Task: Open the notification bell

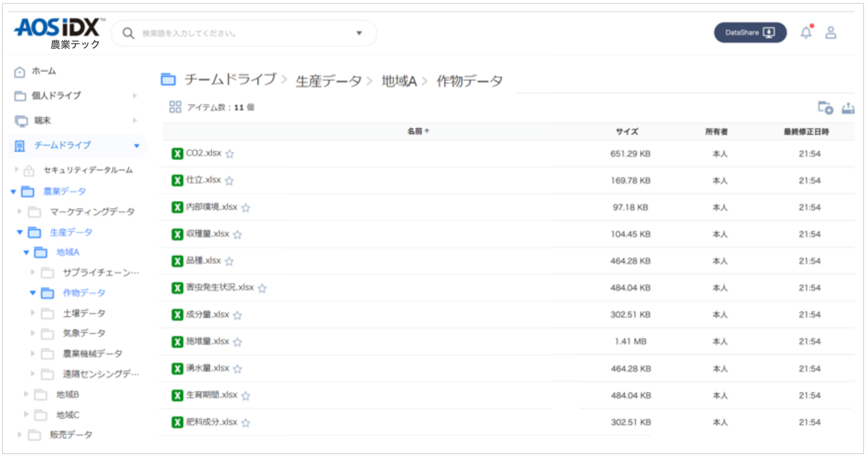Action: (807, 32)
